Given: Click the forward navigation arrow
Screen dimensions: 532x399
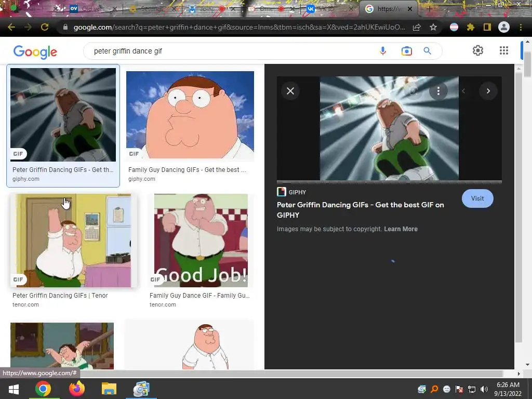Looking at the screenshot, I should point(28,27).
